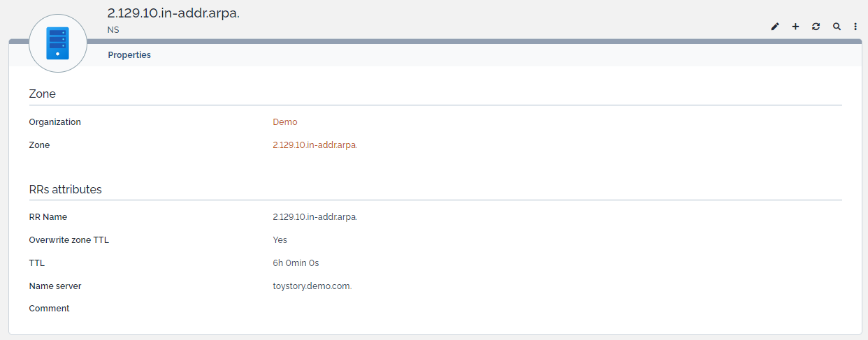Click the NS subtitle under the title
868x340 pixels.
(113, 30)
